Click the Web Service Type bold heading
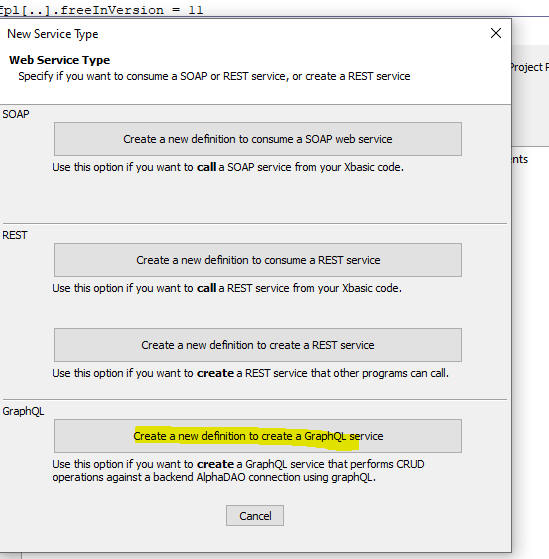This screenshot has height=559, width=549. pyautogui.click(x=60, y=60)
